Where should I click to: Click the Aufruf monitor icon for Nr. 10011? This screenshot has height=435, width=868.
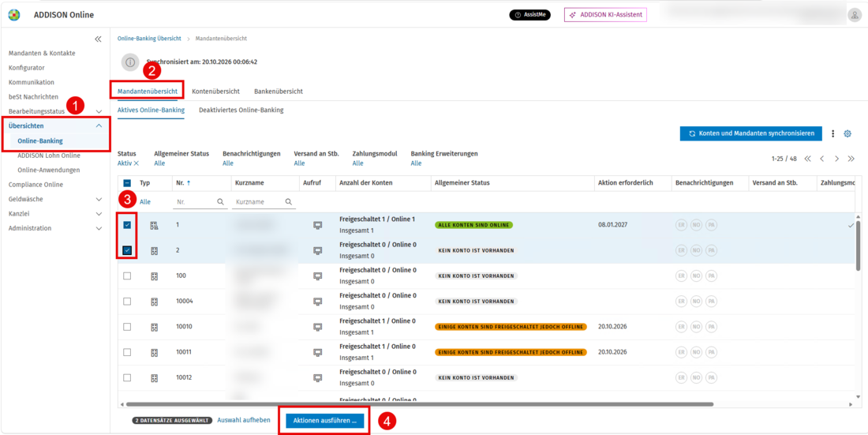click(318, 352)
